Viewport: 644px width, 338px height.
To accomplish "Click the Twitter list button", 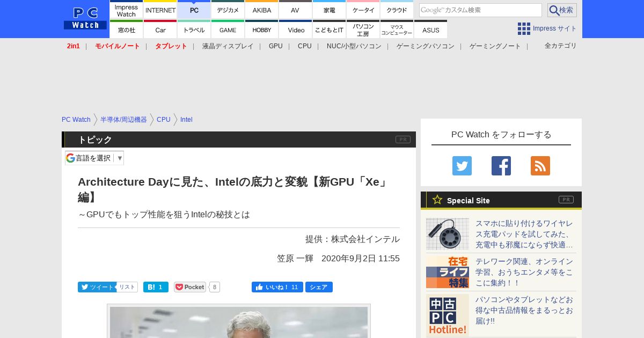I will pyautogui.click(x=127, y=287).
